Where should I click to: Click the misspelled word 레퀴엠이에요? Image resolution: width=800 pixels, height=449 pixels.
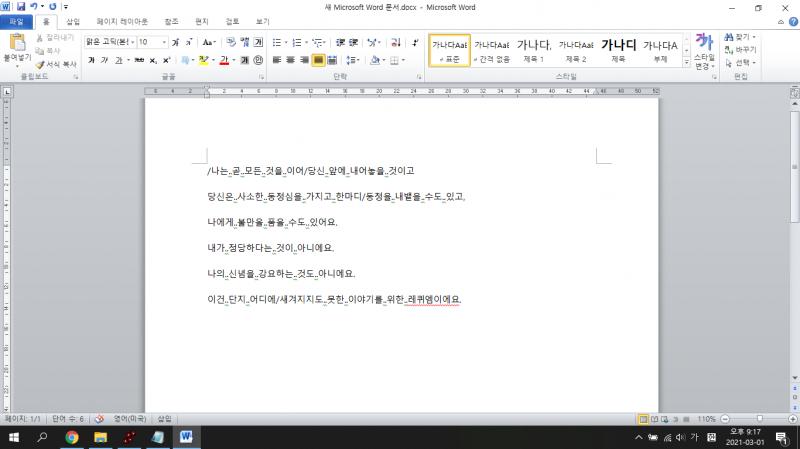pyautogui.click(x=433, y=300)
